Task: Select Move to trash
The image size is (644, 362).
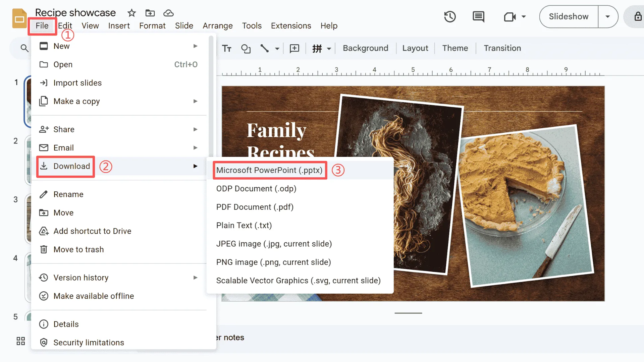Action: pyautogui.click(x=119, y=250)
